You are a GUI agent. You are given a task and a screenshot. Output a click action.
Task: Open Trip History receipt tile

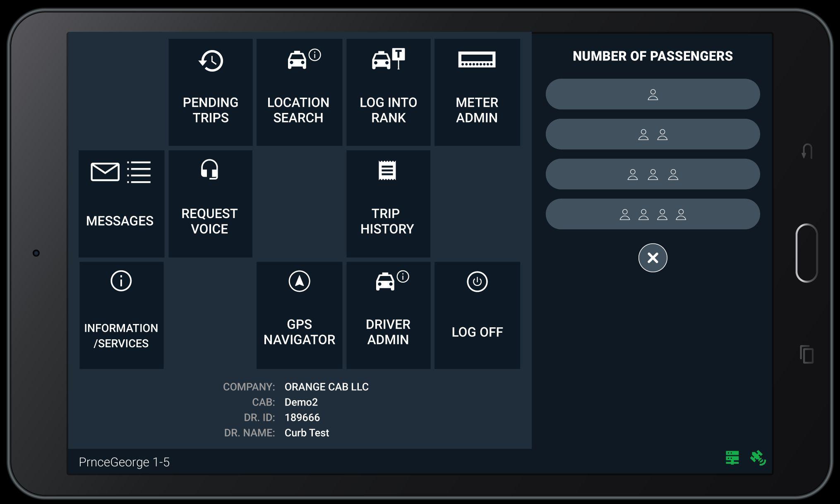(x=388, y=204)
